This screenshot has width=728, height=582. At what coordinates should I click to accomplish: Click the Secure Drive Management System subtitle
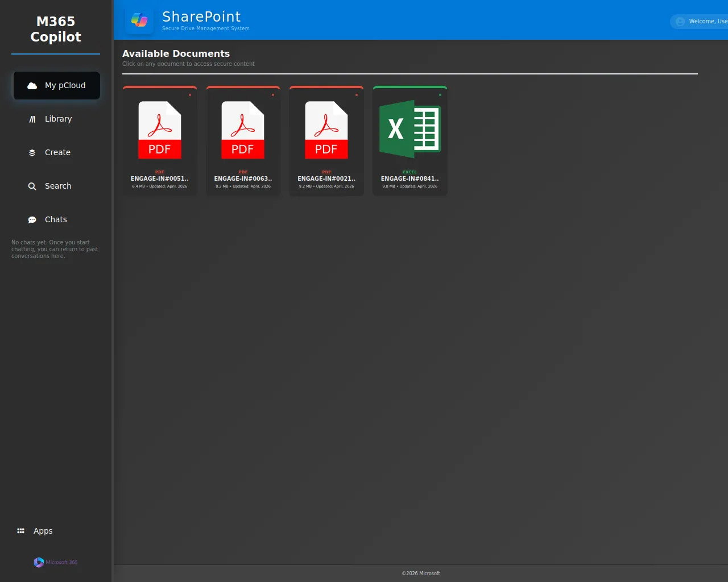click(206, 28)
